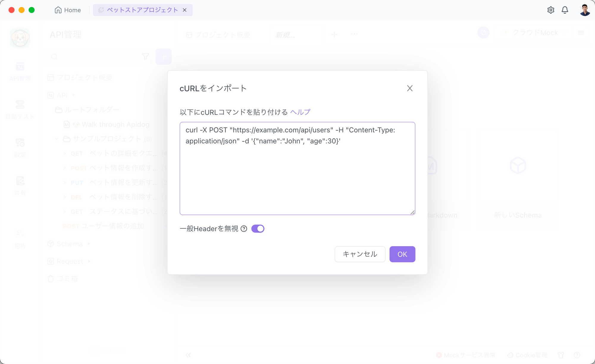Open the ヘルプ link in the dialog
This screenshot has width=595, height=364.
click(x=300, y=112)
